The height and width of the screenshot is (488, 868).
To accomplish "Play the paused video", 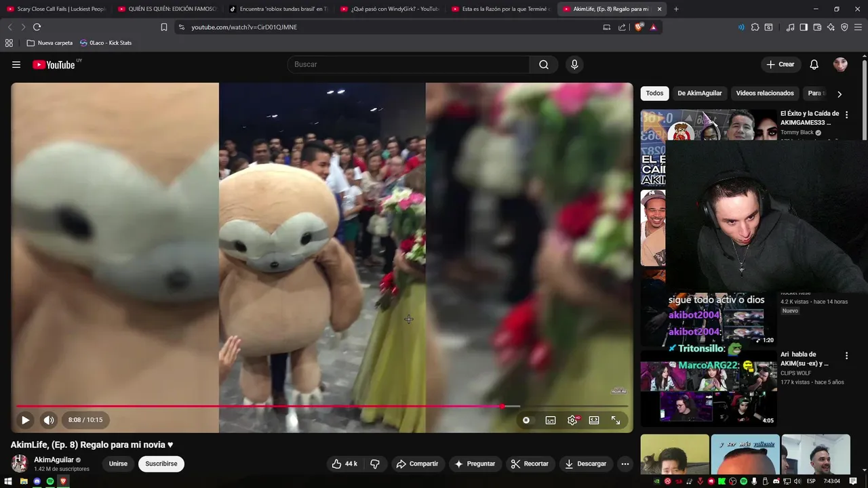I will click(25, 420).
